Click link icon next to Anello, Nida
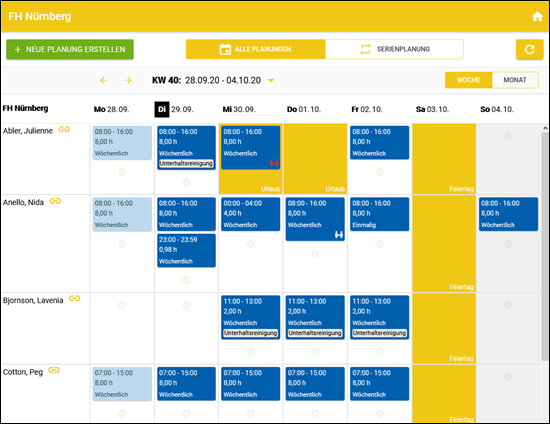Viewport: 550px width, 424px height. [55, 201]
